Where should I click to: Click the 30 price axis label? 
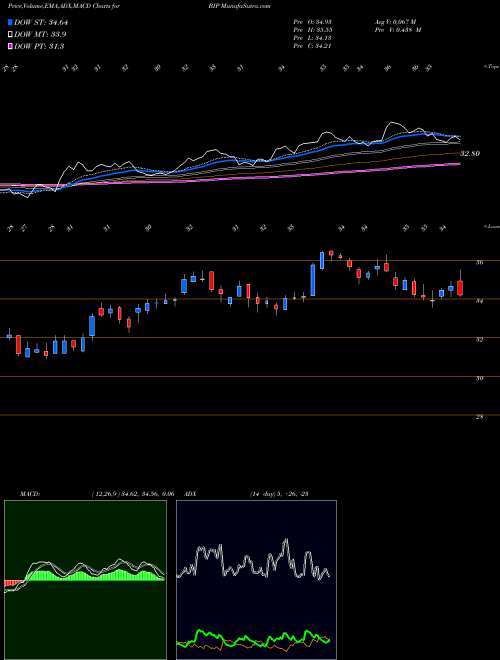point(480,378)
